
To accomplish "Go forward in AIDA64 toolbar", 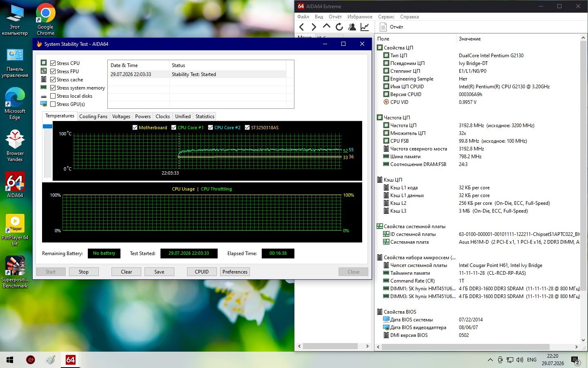I will point(314,27).
